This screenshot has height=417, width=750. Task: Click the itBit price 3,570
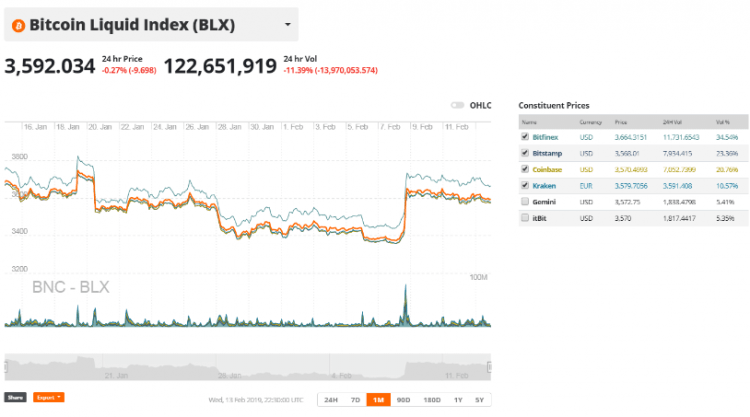point(623,219)
